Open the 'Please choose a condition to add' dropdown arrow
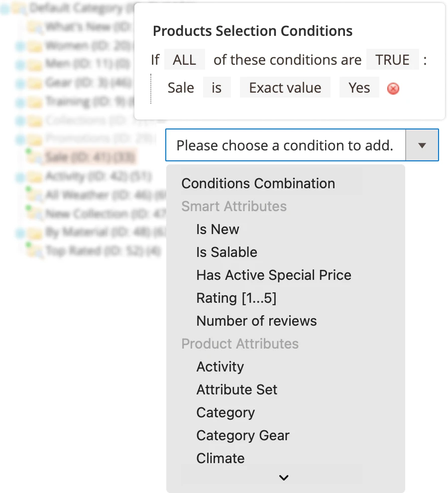Viewport: 448px width, 493px height. pyautogui.click(x=422, y=145)
